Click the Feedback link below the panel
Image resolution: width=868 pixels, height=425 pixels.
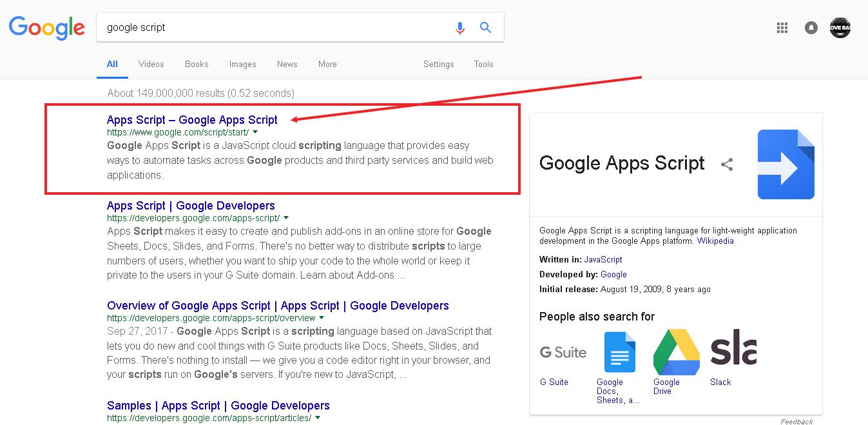pyautogui.click(x=796, y=422)
